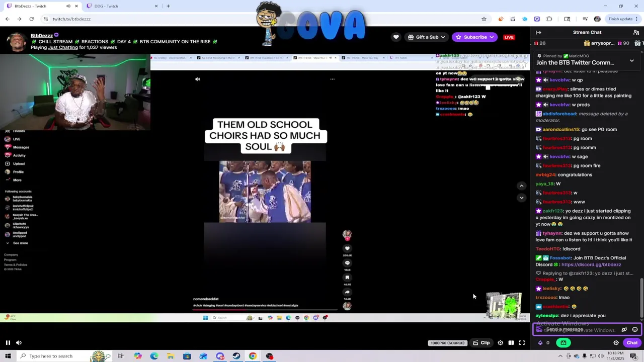Follow channel with heart button

[396, 37]
